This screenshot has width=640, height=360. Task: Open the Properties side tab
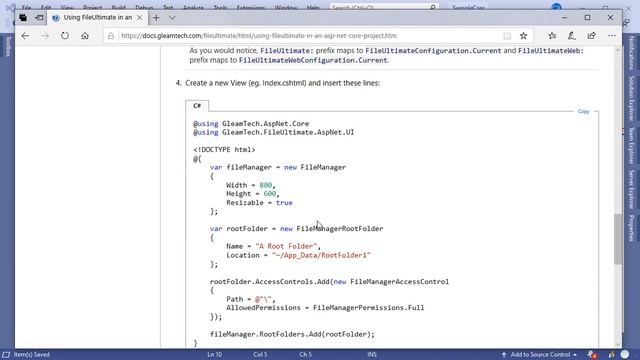pos(631,228)
